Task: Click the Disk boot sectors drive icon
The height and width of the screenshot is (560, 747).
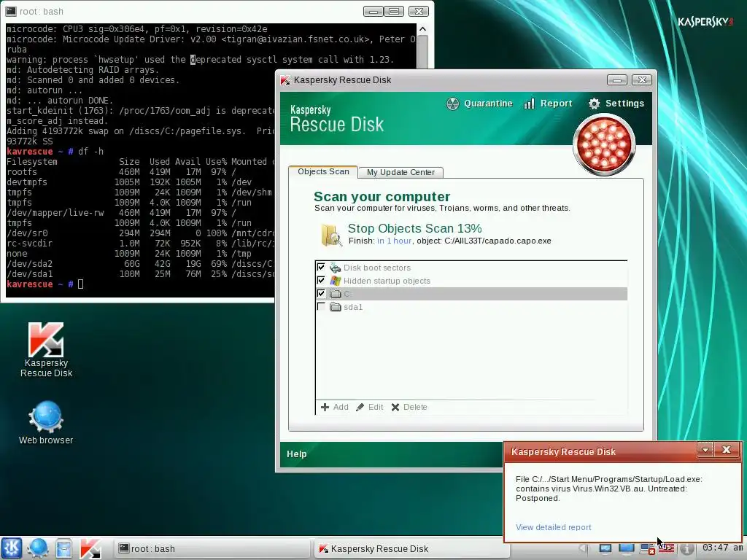Action: 336,268
